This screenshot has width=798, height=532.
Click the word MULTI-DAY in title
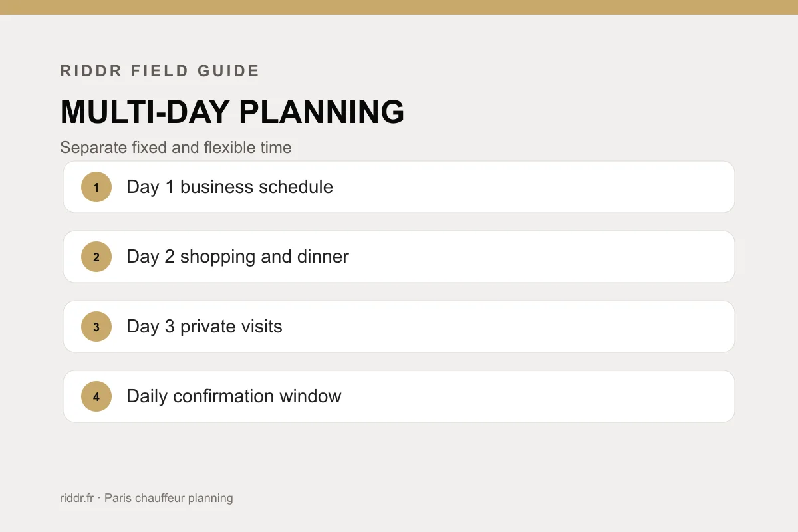144,112
